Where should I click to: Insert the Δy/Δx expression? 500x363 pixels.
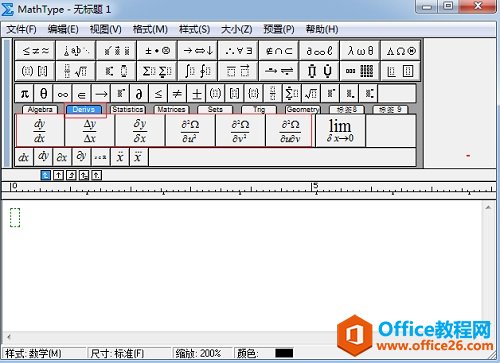pos(90,131)
